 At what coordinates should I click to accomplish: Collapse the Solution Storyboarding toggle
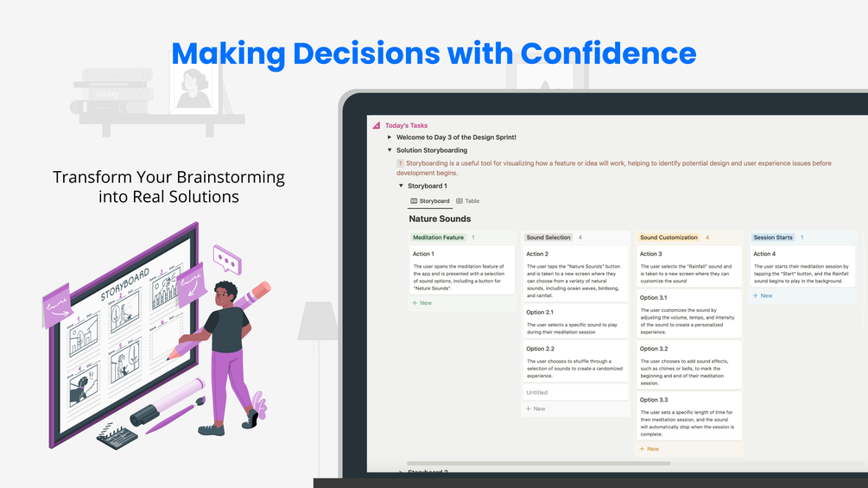(x=390, y=150)
